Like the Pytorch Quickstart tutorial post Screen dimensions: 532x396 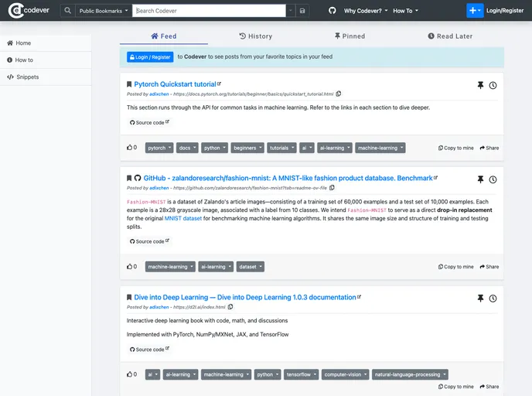click(x=131, y=148)
